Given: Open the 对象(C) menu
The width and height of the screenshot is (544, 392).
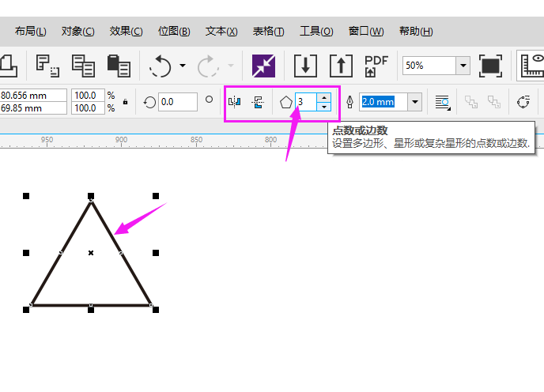Looking at the screenshot, I should [x=77, y=32].
